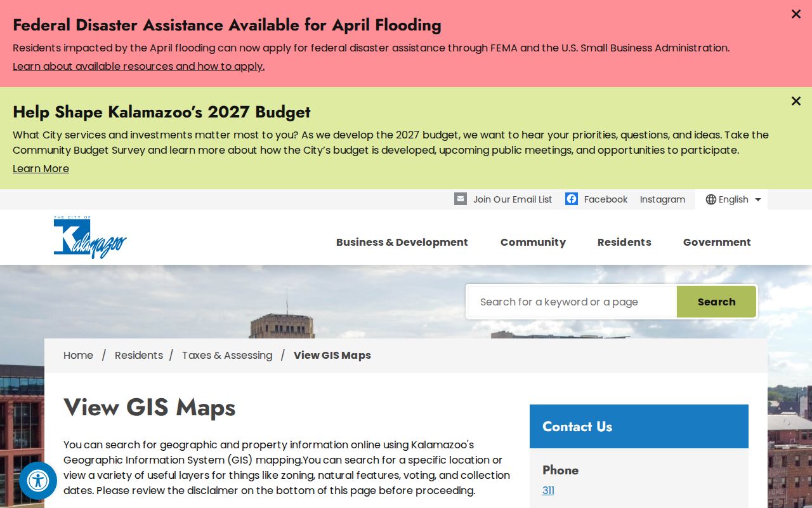Open the accessibility options icon
812x508 pixels.
point(38,481)
